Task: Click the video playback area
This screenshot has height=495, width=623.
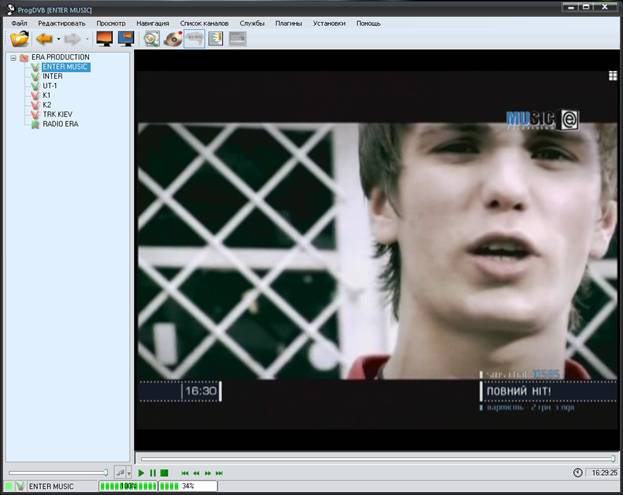Action: 377,250
